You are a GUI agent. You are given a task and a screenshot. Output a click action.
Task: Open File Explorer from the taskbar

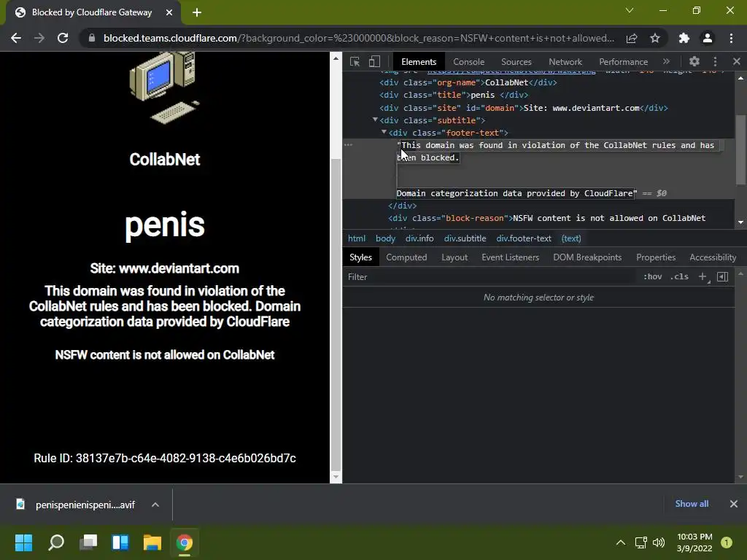tap(152, 542)
